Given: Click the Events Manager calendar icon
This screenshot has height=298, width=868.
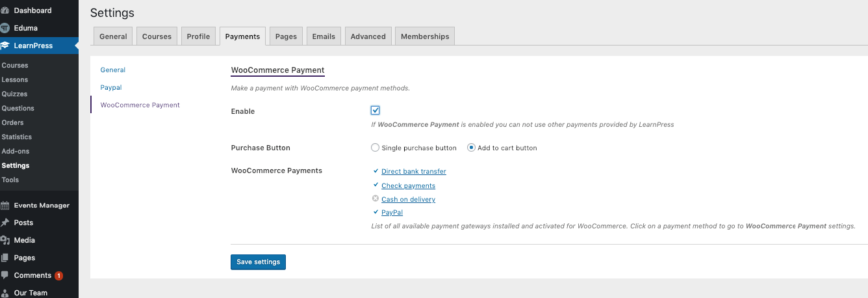Looking at the screenshot, I should pyautogui.click(x=5, y=205).
